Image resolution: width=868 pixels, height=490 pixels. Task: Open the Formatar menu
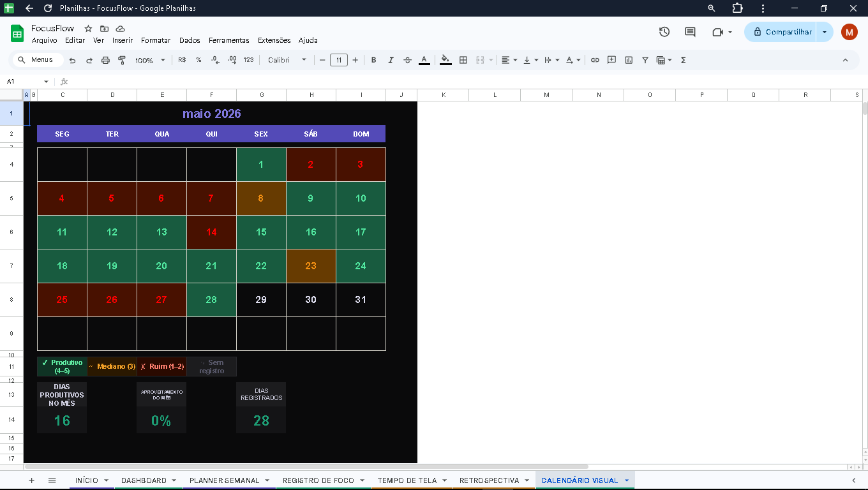pos(156,40)
